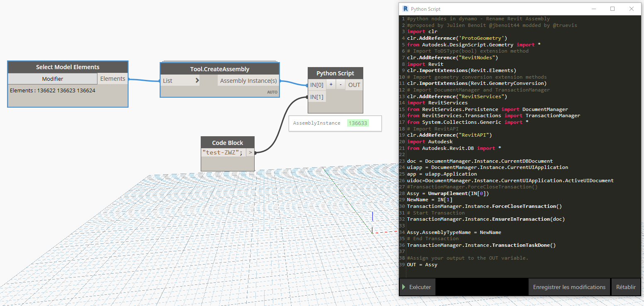Maximize the Python Script editor window

pyautogui.click(x=612, y=9)
